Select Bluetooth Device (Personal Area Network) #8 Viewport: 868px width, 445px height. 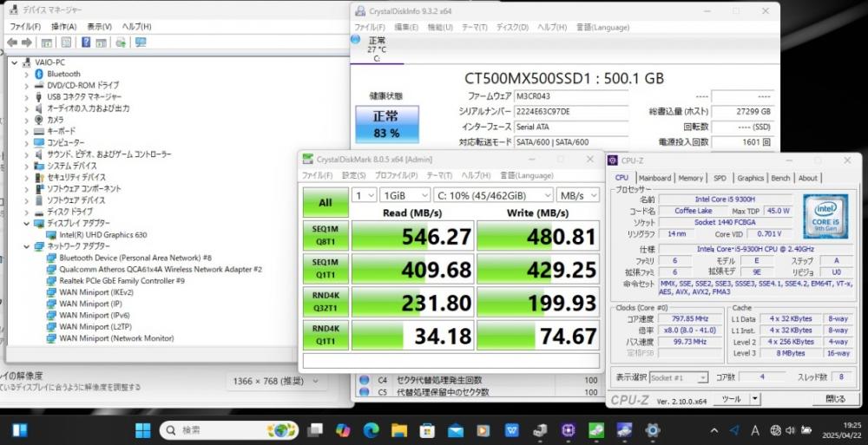point(135,258)
